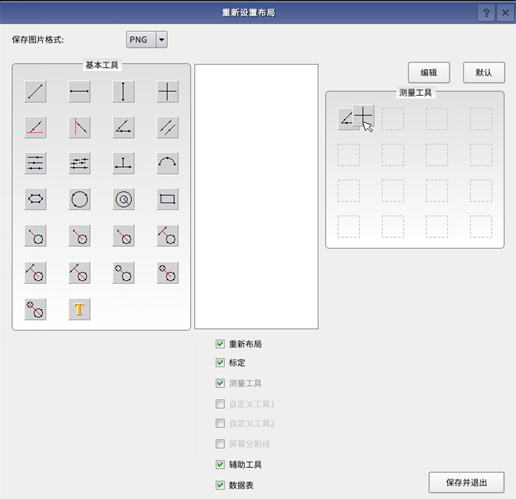Viewport: 516px width, 499px height.
Task: Open the help question mark button
Action: pos(486,13)
